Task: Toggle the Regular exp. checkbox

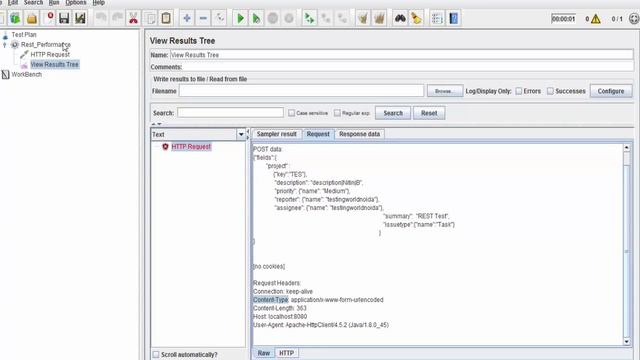Action: [337, 113]
